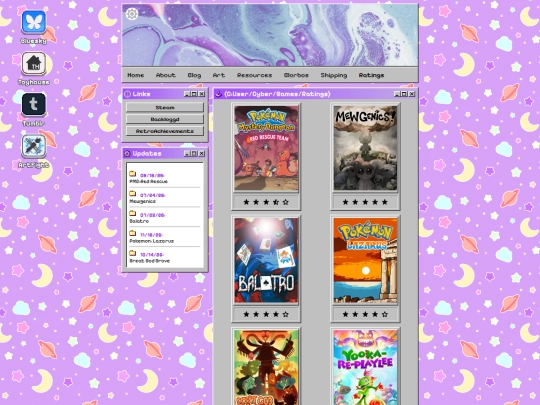Open the Ratings nav item
Screen dimensions: 540x405
tap(371, 75)
